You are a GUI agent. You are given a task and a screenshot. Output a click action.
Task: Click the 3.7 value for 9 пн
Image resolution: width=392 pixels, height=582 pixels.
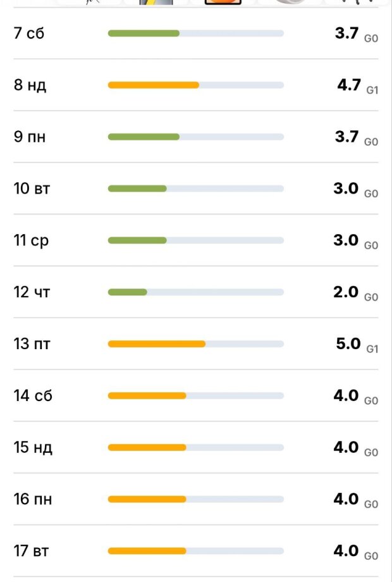346,137
